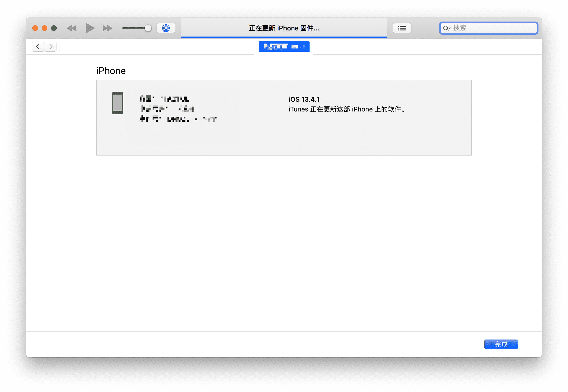Viewport: 568px width, 392px height.
Task: Click the 正在更新 iPhone 固件 status display
Action: (284, 28)
